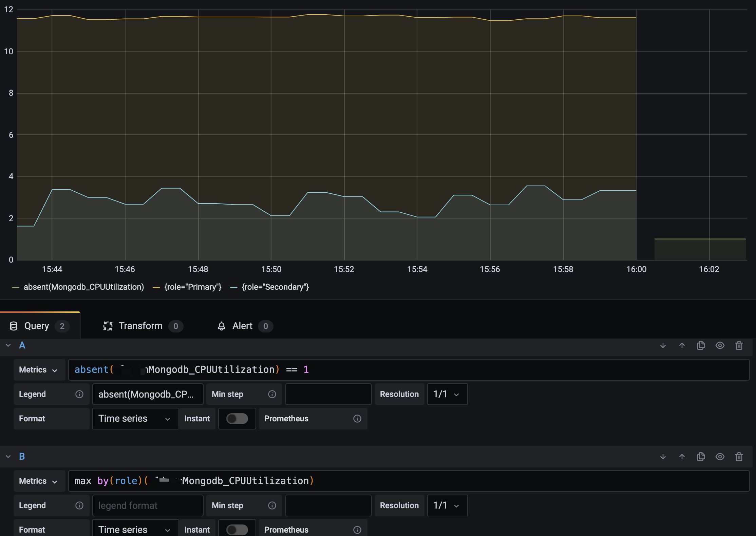Collapse query A row with chevron

click(8, 345)
